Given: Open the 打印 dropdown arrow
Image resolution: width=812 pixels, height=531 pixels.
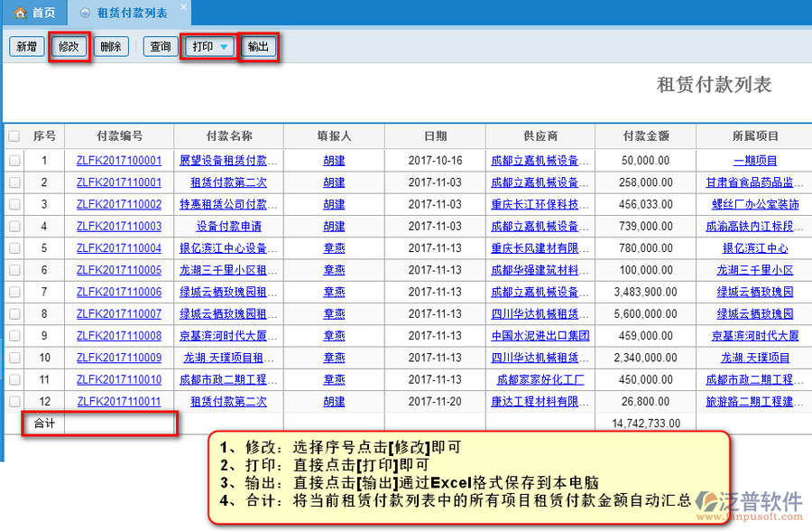Looking at the screenshot, I should [x=224, y=46].
